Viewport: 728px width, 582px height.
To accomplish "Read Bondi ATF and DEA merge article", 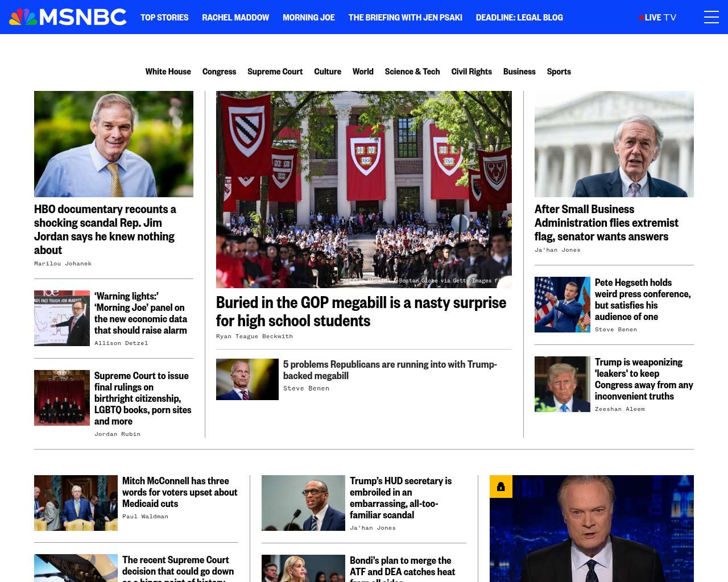I will pos(403,568).
